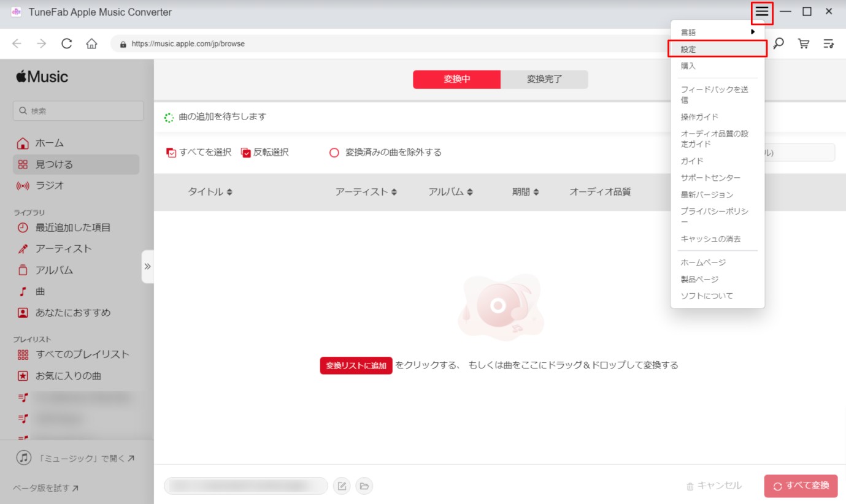
Task: Sort by アルバム column
Action: point(450,192)
